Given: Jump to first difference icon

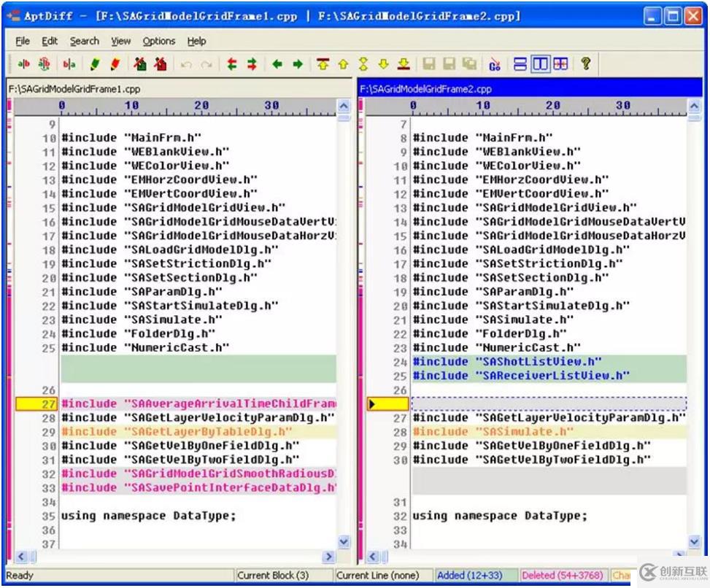Looking at the screenshot, I should click(323, 64).
